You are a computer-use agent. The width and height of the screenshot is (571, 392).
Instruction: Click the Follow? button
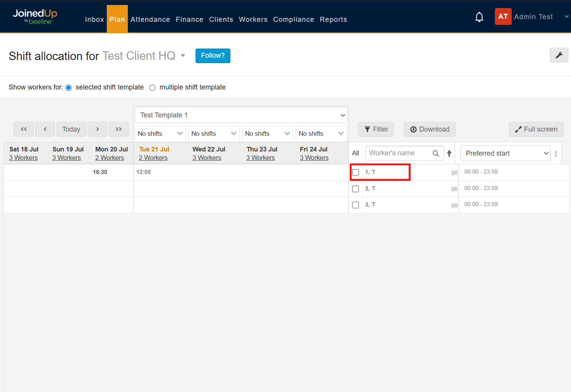(x=213, y=56)
